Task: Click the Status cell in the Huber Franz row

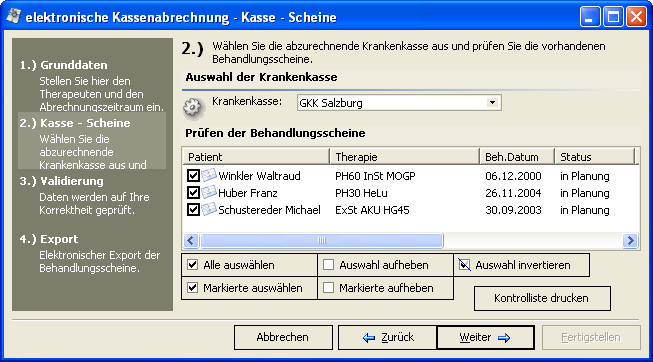Action: pyautogui.click(x=585, y=193)
